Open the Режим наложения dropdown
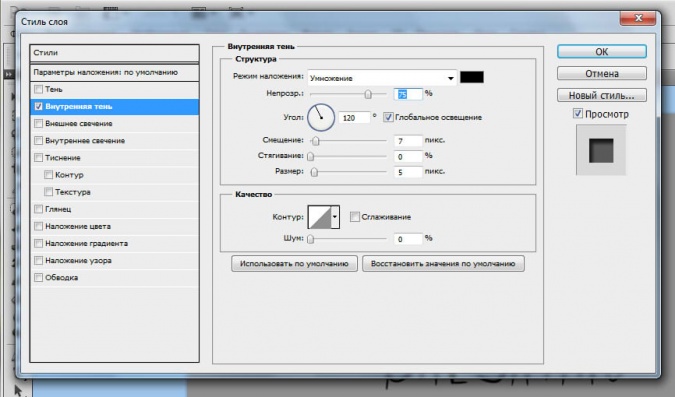 pyautogui.click(x=382, y=78)
